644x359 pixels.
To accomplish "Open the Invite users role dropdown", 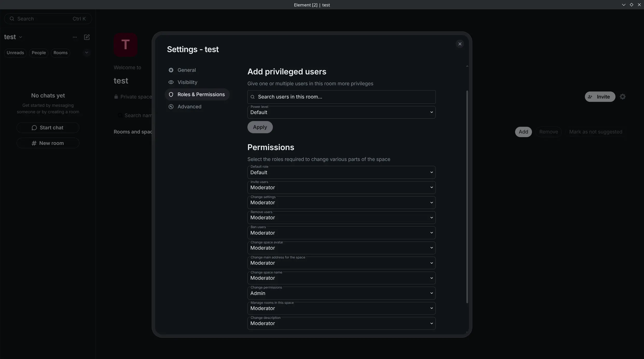I will 341,187.
